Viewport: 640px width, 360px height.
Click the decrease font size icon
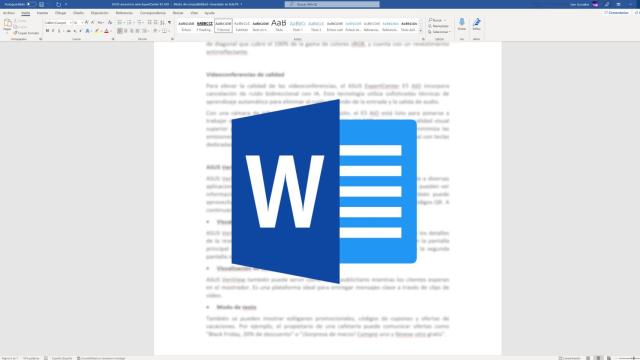pyautogui.click(x=93, y=22)
